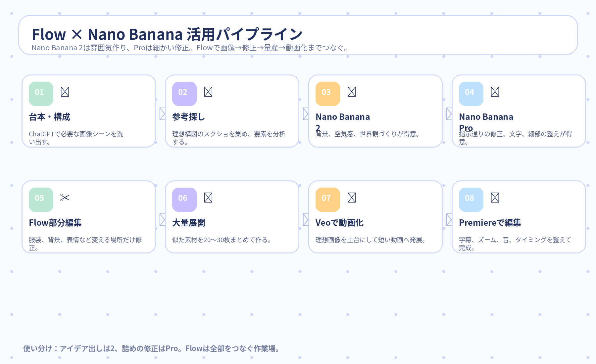Click the 大量展開 card title
Screen dimensions: 596x364
tap(188, 223)
